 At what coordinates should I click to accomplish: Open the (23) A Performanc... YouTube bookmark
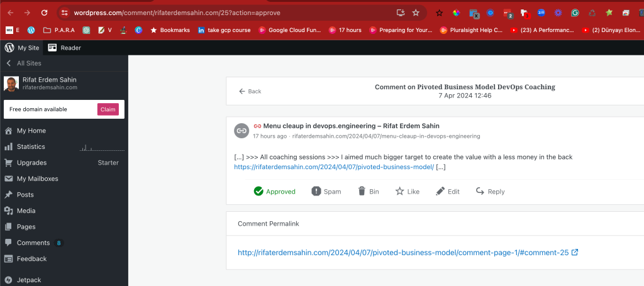(x=542, y=30)
